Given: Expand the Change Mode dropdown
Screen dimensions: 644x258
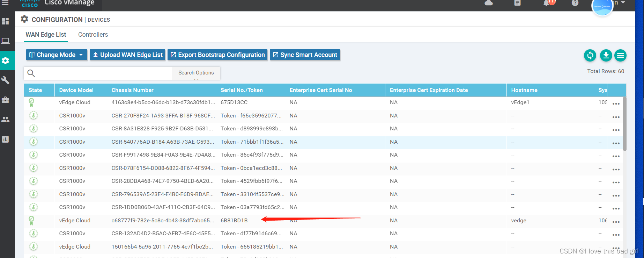Looking at the screenshot, I should coord(57,55).
